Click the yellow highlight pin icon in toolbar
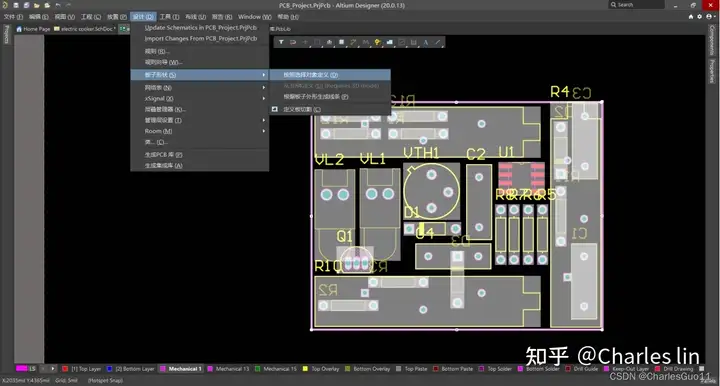This screenshot has height=386, width=720. tap(377, 42)
